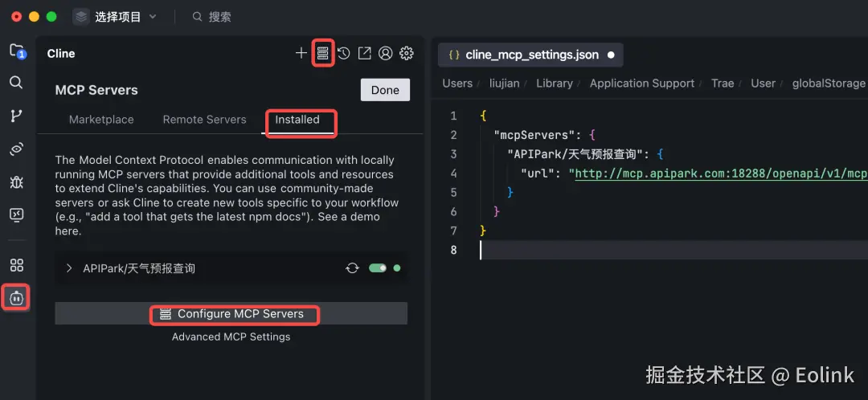Open the mcp.apipark.com URL in editor

point(721,173)
